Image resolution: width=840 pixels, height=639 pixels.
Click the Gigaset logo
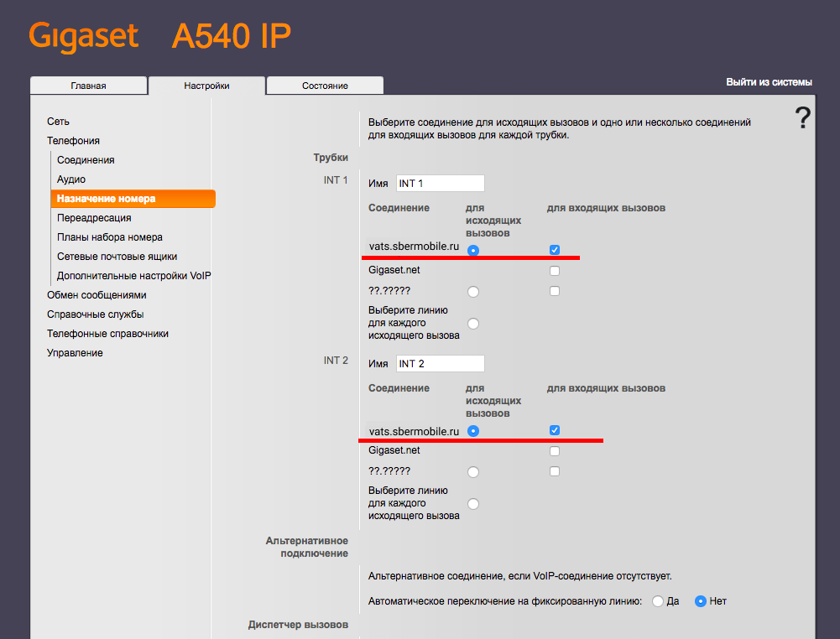83,36
